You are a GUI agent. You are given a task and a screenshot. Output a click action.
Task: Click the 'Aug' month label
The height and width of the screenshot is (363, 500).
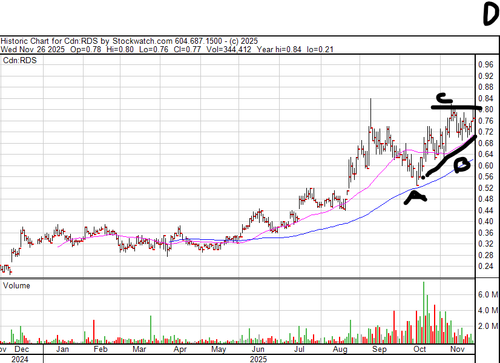pos(340,349)
